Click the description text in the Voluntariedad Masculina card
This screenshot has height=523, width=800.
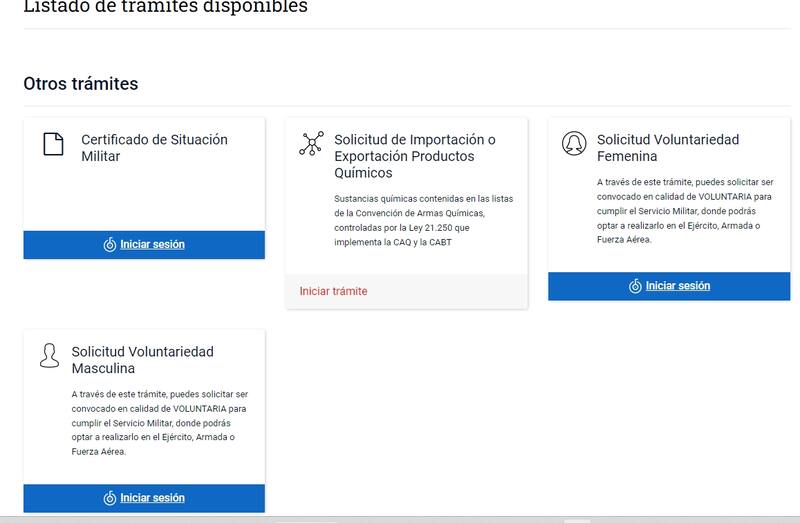tap(146, 422)
